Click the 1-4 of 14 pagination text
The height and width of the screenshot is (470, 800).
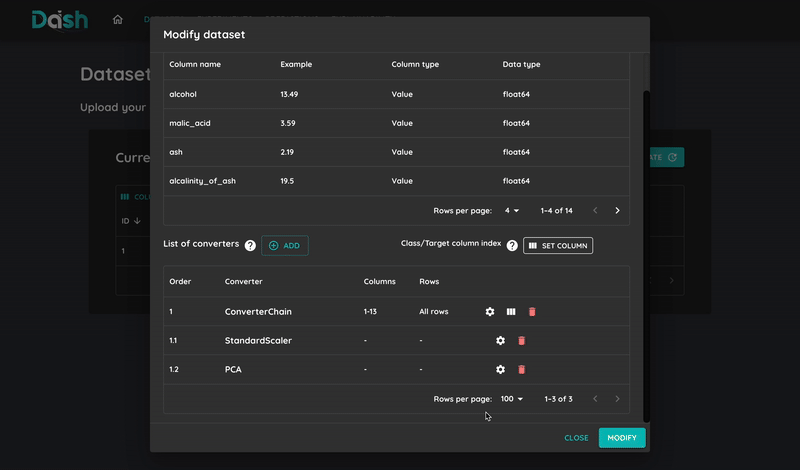pyautogui.click(x=557, y=210)
